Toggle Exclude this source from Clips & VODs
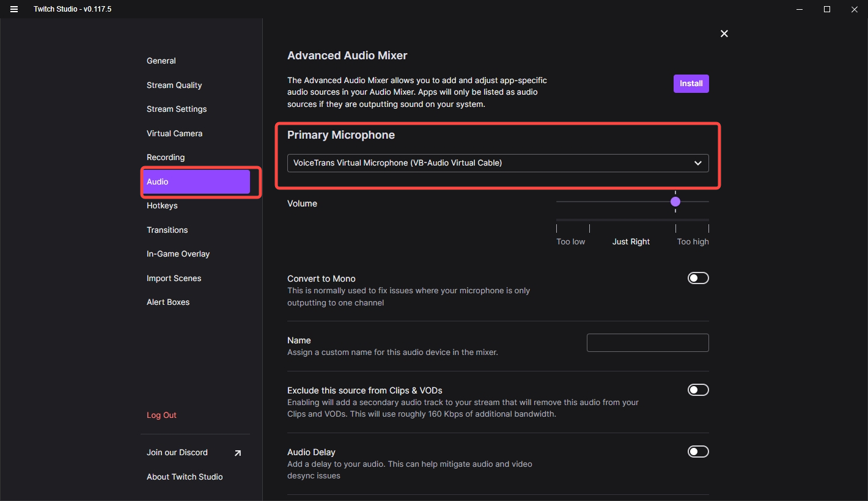Screen dimensions: 868x501 click(x=698, y=390)
